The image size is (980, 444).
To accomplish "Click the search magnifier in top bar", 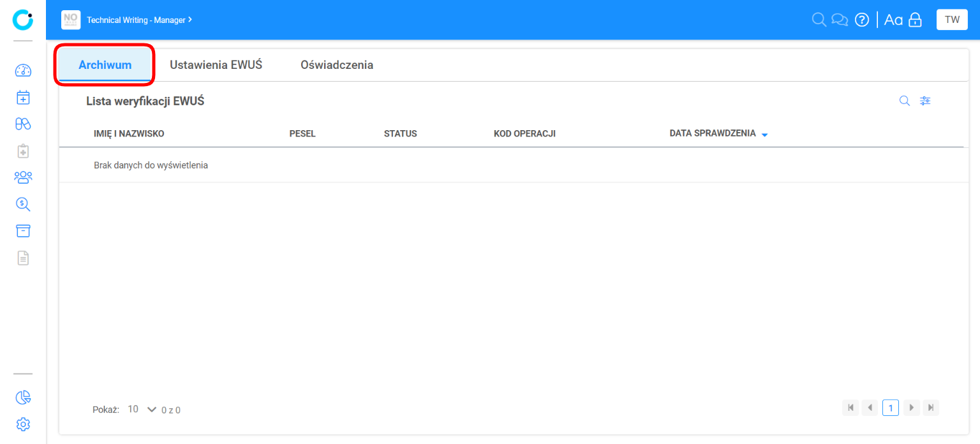I will coord(819,20).
